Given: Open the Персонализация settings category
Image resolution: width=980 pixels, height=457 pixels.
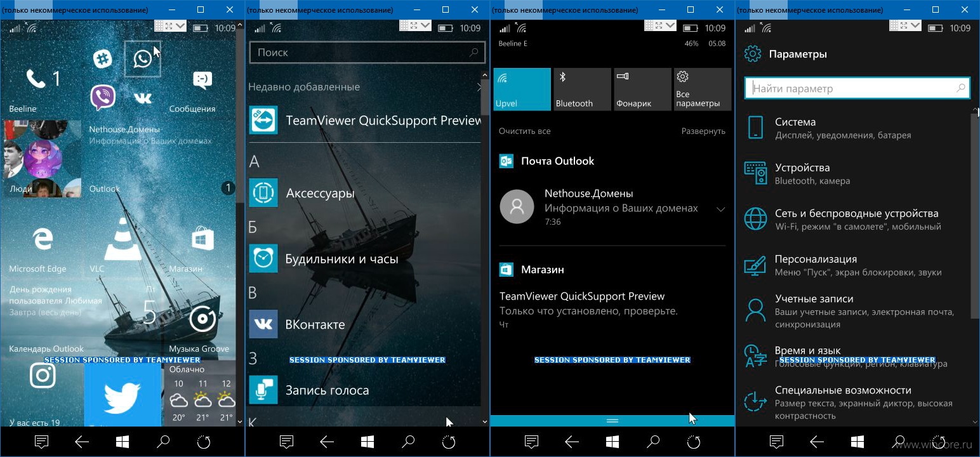Looking at the screenshot, I should coord(857,265).
